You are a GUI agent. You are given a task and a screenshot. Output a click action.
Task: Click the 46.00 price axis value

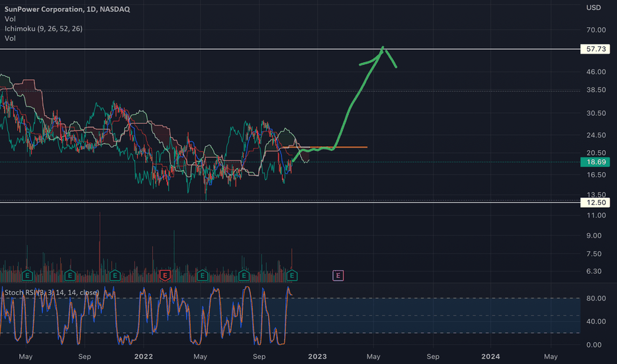(x=596, y=71)
